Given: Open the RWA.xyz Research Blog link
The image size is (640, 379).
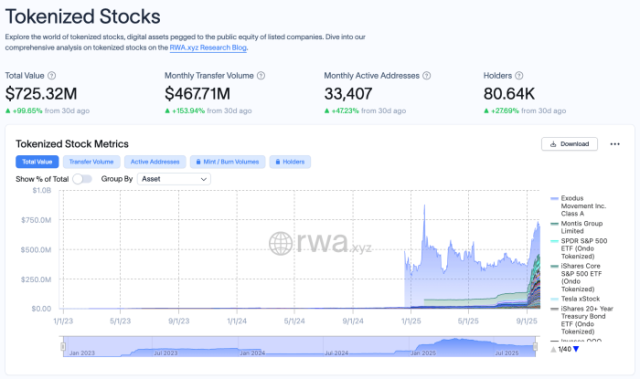Looking at the screenshot, I should pos(208,47).
